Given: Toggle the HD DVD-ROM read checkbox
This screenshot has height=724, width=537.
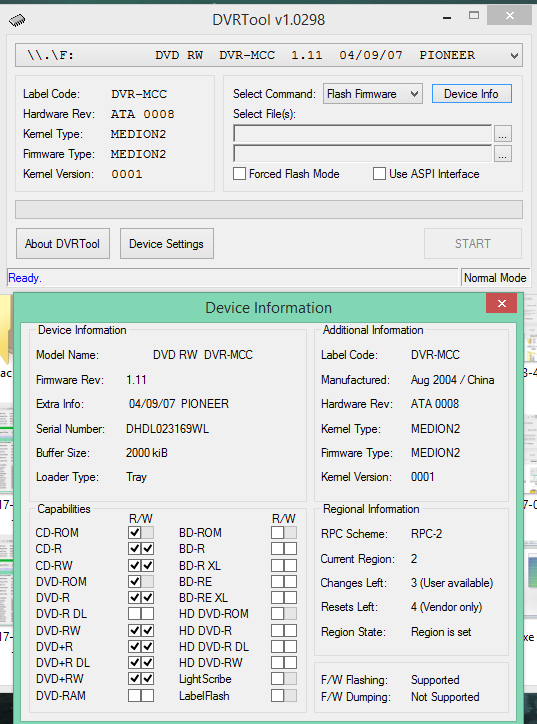Looking at the screenshot, I should coord(278,614).
